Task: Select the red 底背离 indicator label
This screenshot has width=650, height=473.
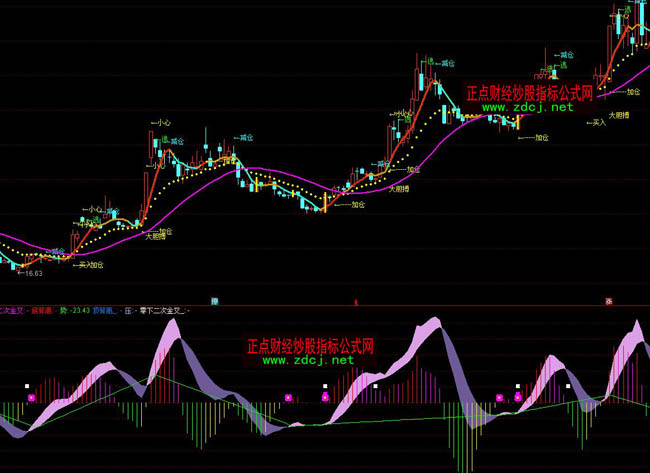Action: tap(42, 310)
